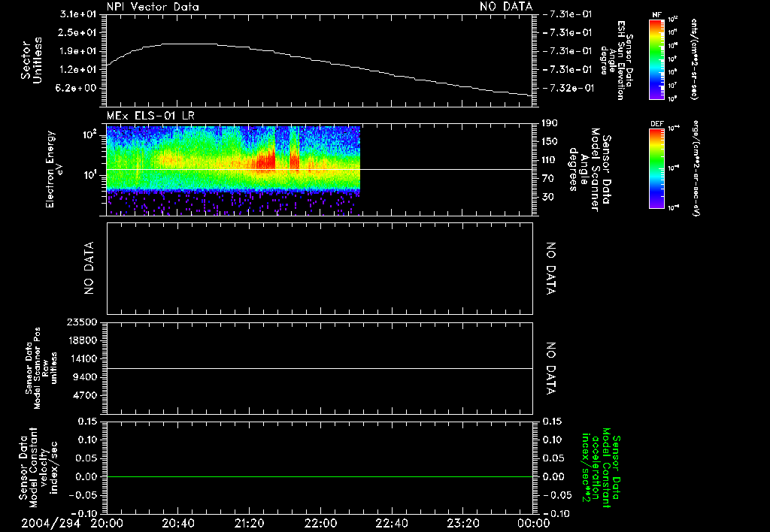Click the "2004/294" date label
The height and width of the screenshot is (532, 770).
click(50, 523)
